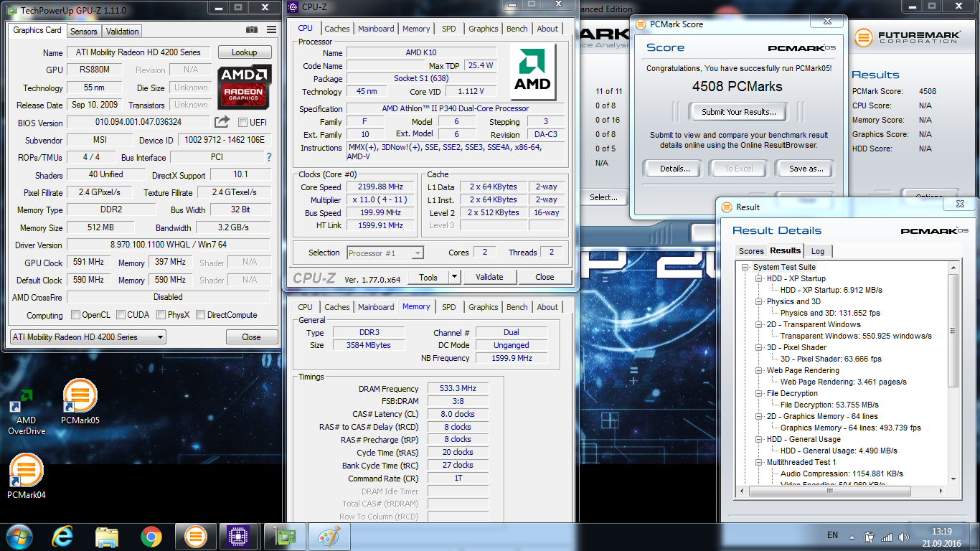Click the Bus Interface question mark

click(x=269, y=157)
